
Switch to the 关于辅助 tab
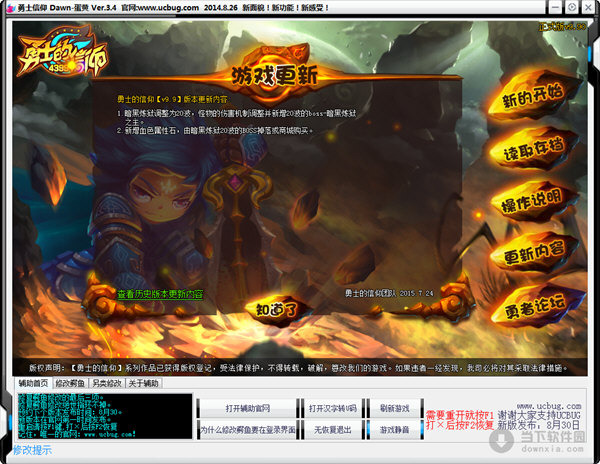143,383
